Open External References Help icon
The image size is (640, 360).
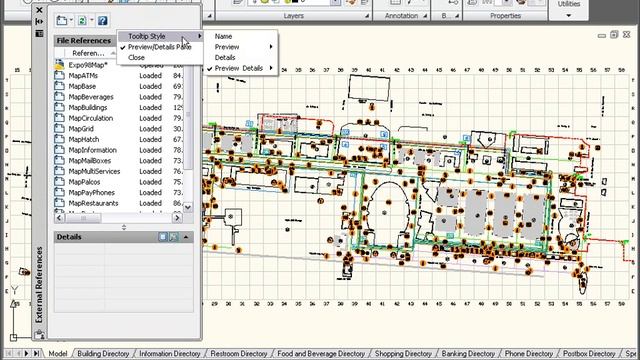[x=102, y=20]
